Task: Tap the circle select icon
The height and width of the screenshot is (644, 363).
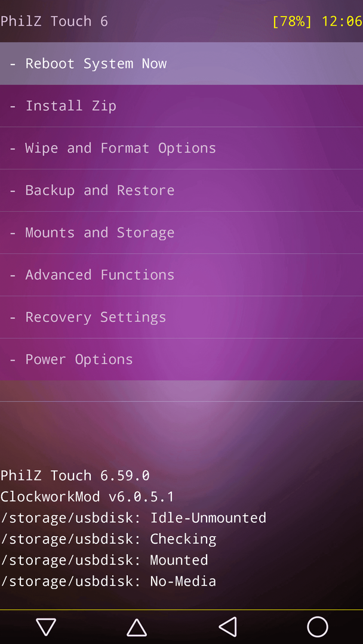Action: click(x=318, y=627)
